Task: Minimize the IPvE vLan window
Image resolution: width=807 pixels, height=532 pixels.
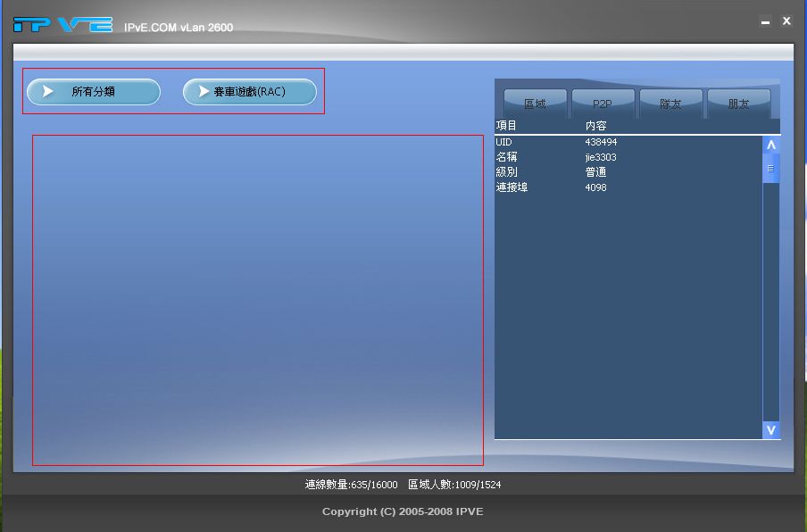Action: tap(765, 21)
